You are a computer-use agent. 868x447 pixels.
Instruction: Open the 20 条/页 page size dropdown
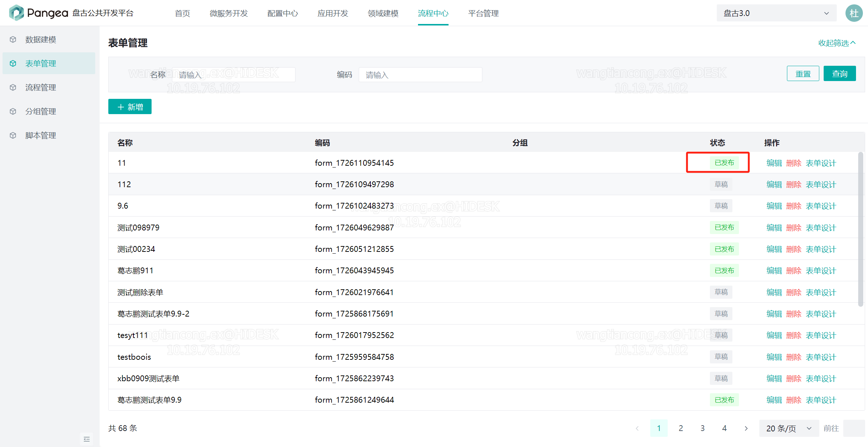789,428
